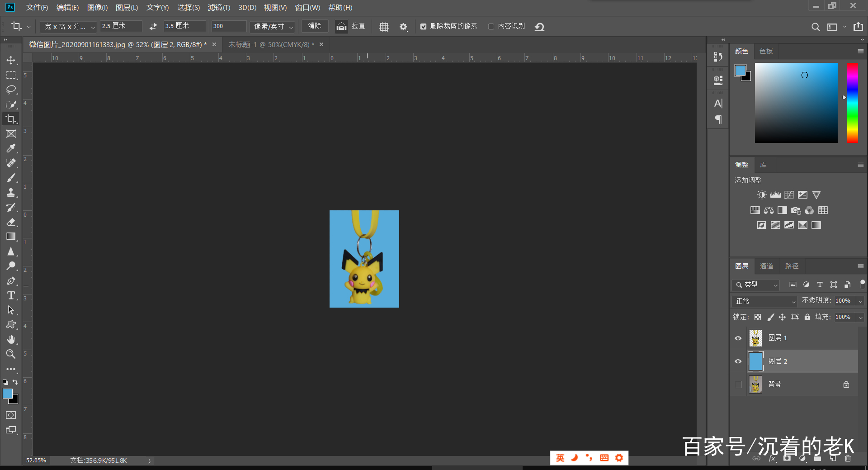Expand the 像素/英寸 unit dropdown
This screenshot has width=868, height=470.
pos(273,27)
